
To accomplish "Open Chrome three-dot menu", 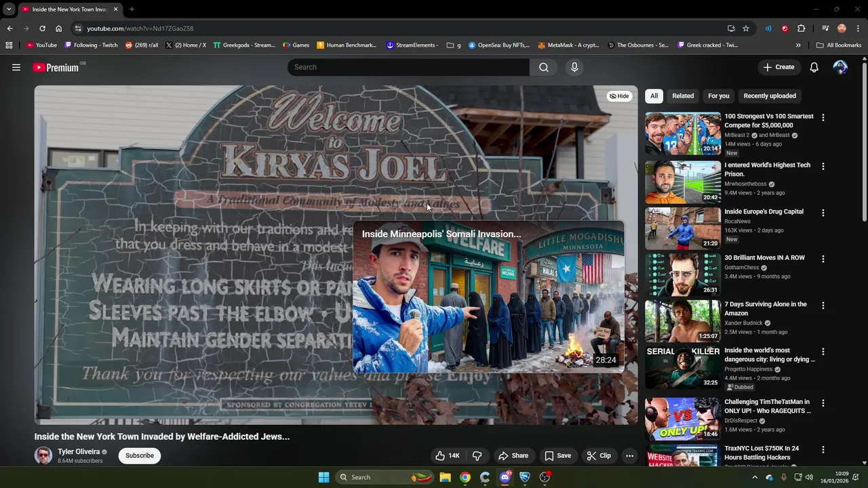I will coord(859,28).
